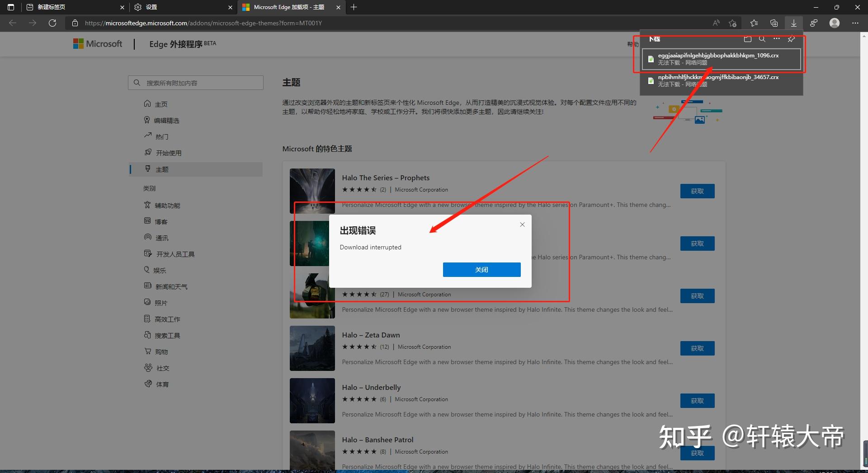Close the error dialog with 关闭 button

(x=481, y=269)
